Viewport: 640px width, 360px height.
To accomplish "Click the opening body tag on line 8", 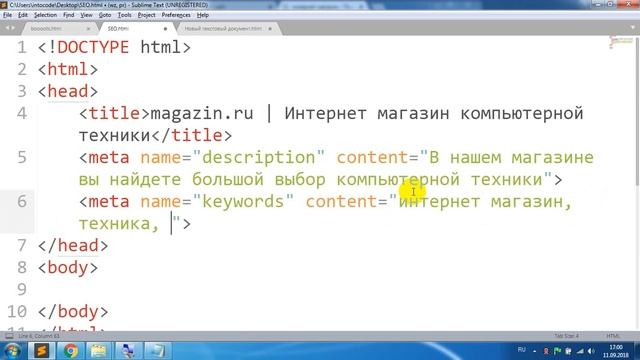I will click(x=68, y=268).
